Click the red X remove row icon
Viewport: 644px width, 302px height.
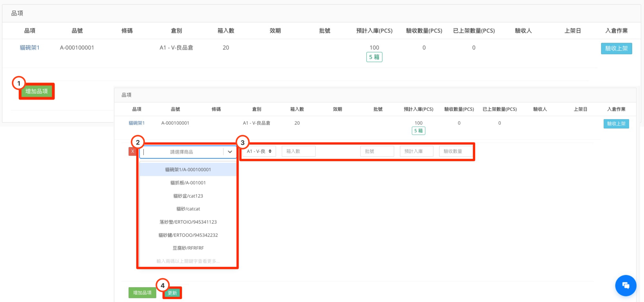coord(133,151)
